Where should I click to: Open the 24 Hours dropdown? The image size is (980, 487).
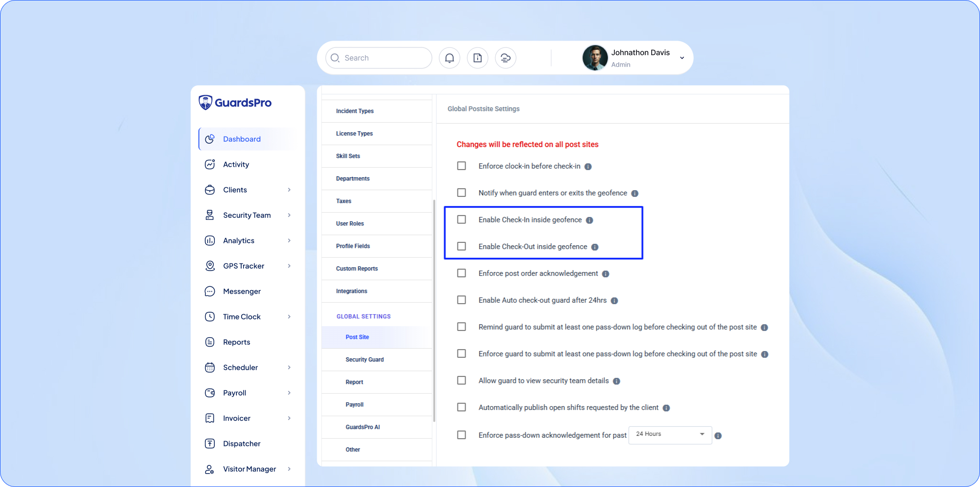coord(670,435)
